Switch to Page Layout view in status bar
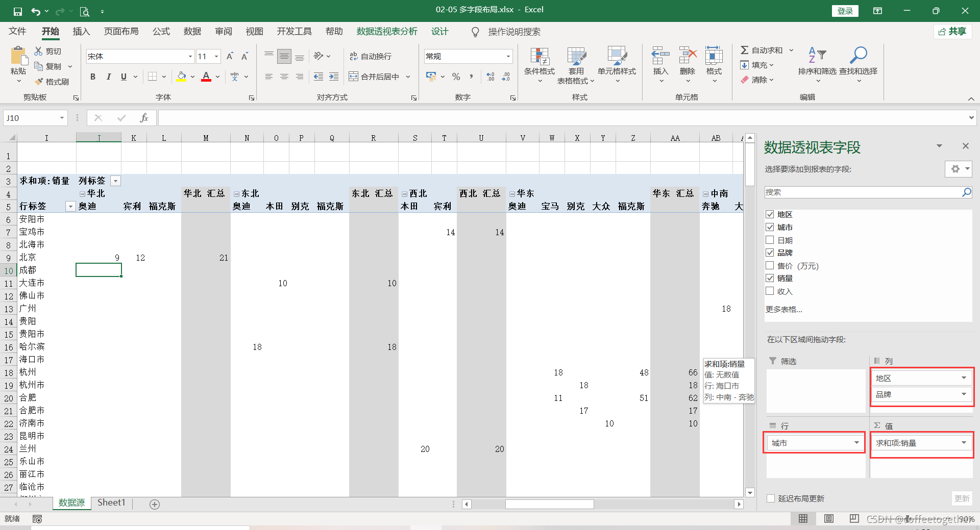The width and height of the screenshot is (980, 530). click(x=829, y=519)
